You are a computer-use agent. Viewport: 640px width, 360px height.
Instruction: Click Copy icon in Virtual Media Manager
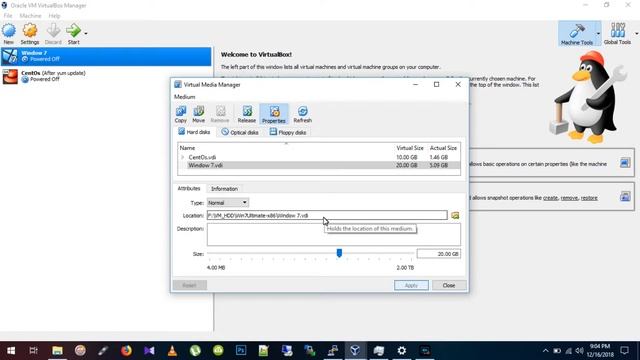pos(180,114)
